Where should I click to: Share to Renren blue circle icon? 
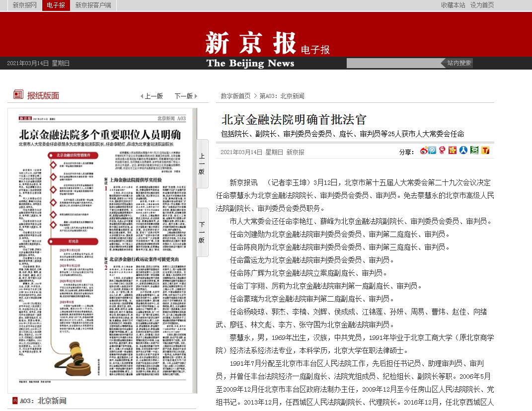[463, 151]
